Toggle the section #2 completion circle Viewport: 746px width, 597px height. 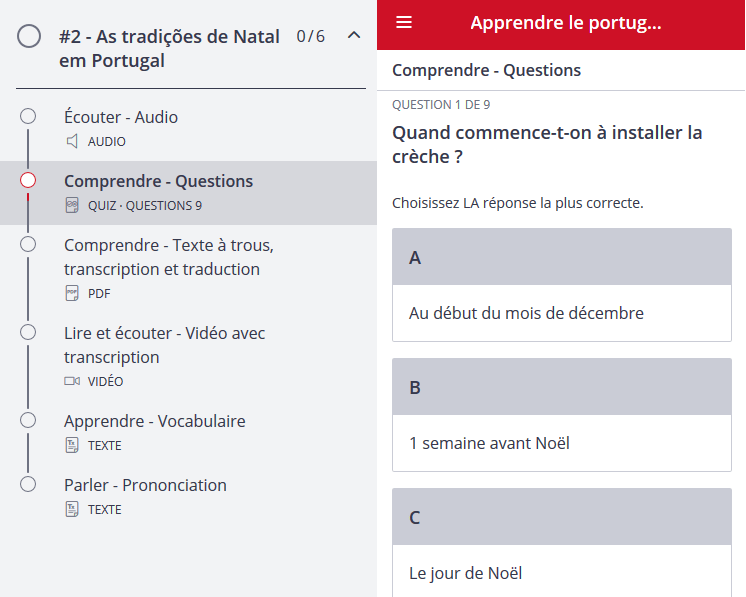[x=30, y=37]
